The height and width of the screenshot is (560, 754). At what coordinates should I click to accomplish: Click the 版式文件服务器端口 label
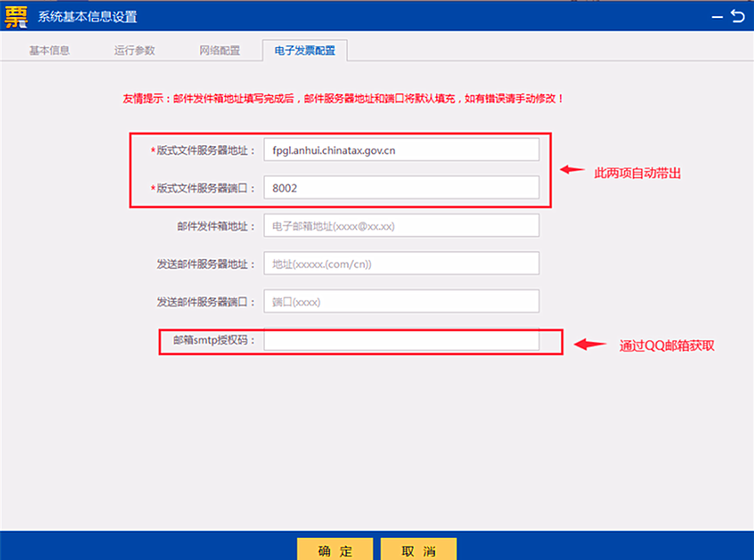pyautogui.click(x=203, y=188)
